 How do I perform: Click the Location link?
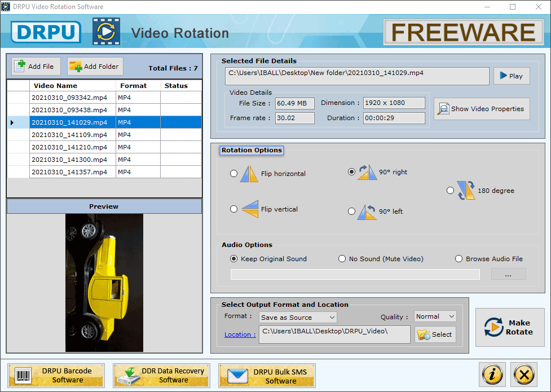(x=240, y=334)
